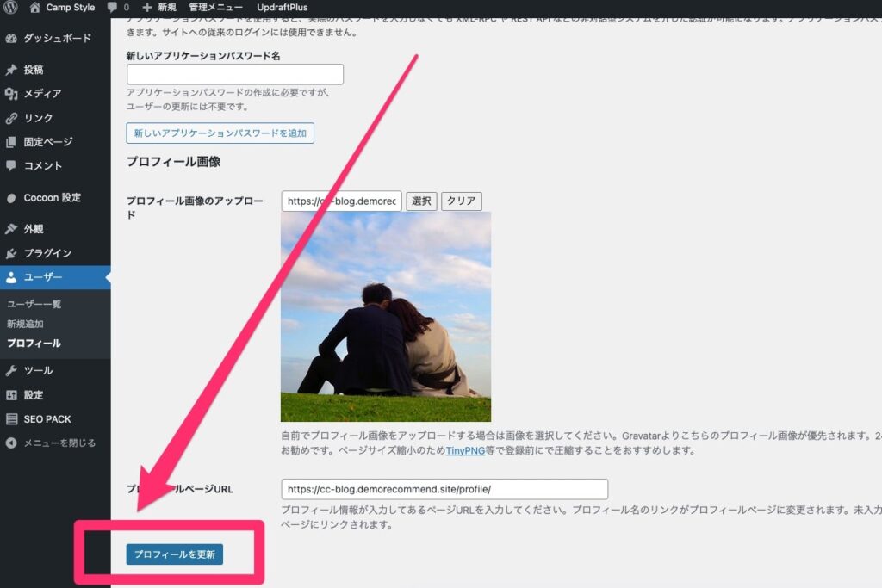Click the SEO PACK list icon
The width and height of the screenshot is (882, 588).
[11, 419]
